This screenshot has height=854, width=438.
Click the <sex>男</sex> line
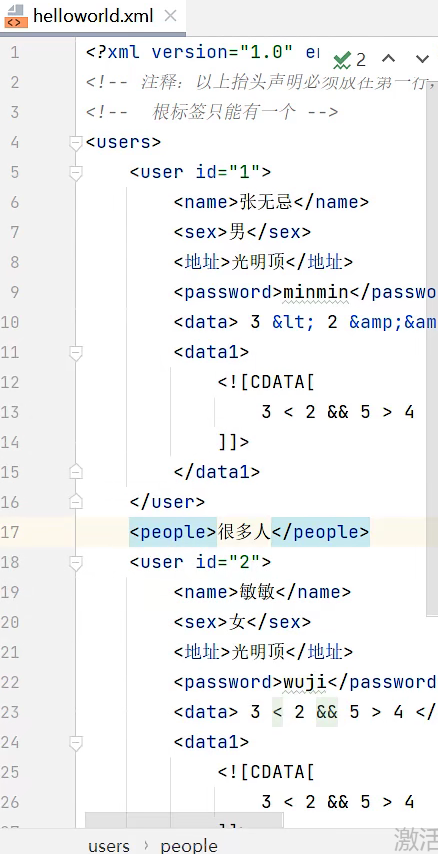click(242, 233)
